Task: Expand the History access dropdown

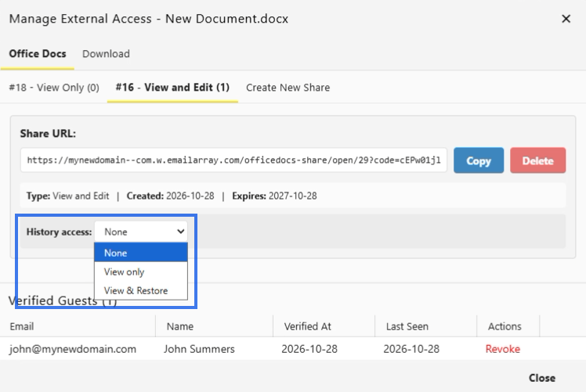Action: [141, 232]
